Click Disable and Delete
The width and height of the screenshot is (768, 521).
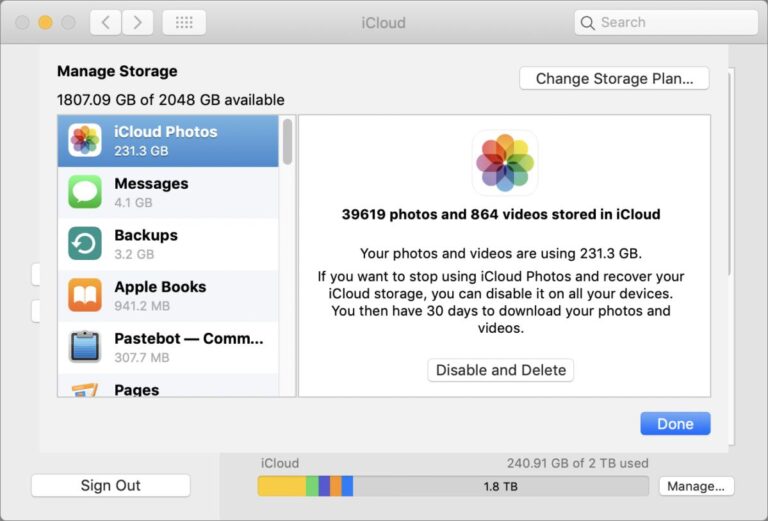501,370
